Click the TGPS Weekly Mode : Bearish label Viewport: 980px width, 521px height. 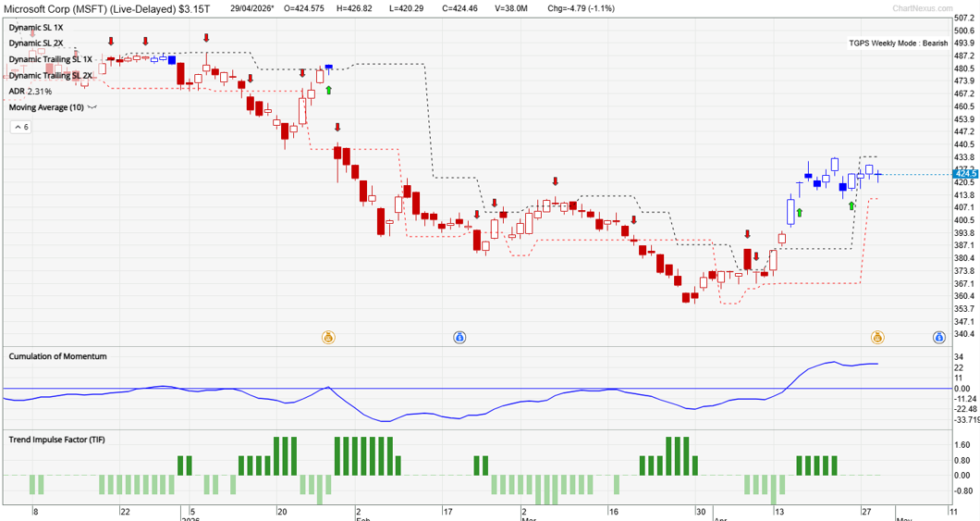pos(898,43)
